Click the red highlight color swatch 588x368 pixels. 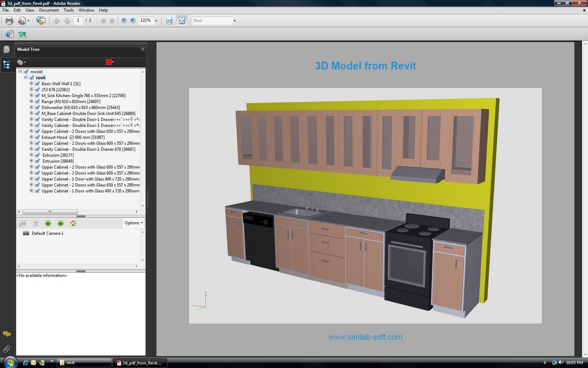click(x=109, y=62)
